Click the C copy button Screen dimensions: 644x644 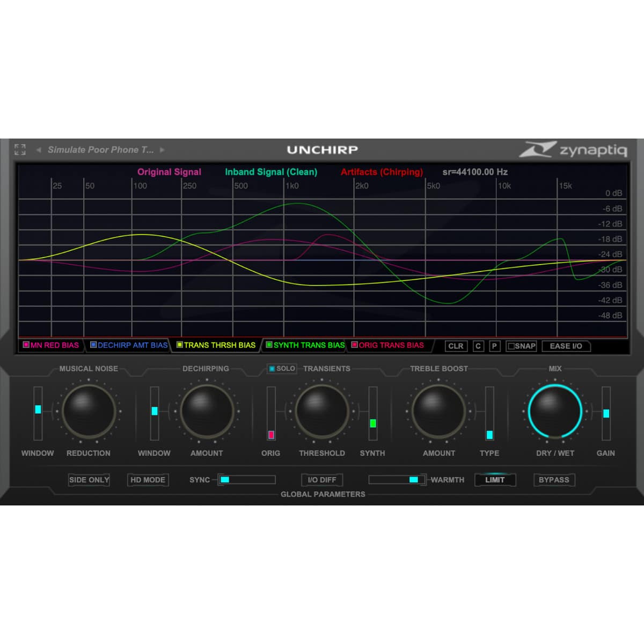[x=478, y=346]
